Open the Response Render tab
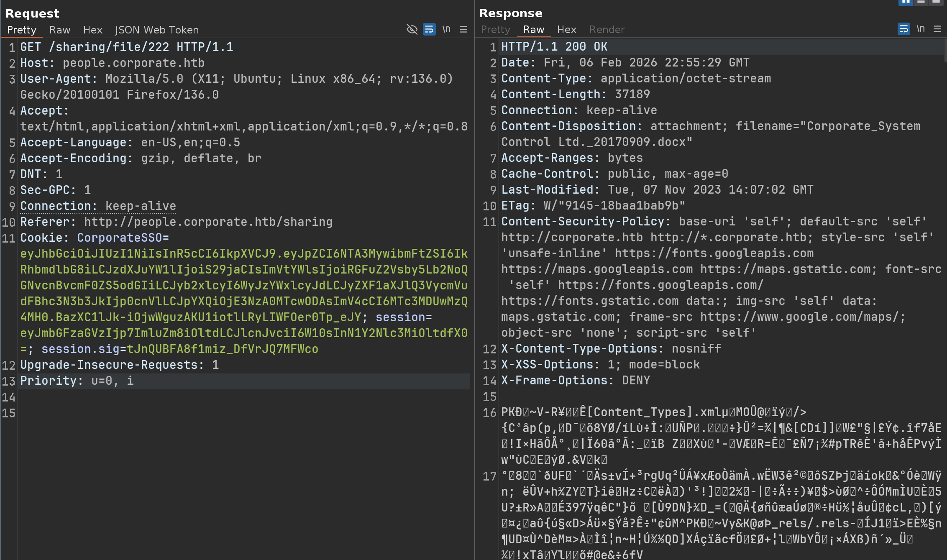This screenshot has height=560, width=947. tap(607, 29)
